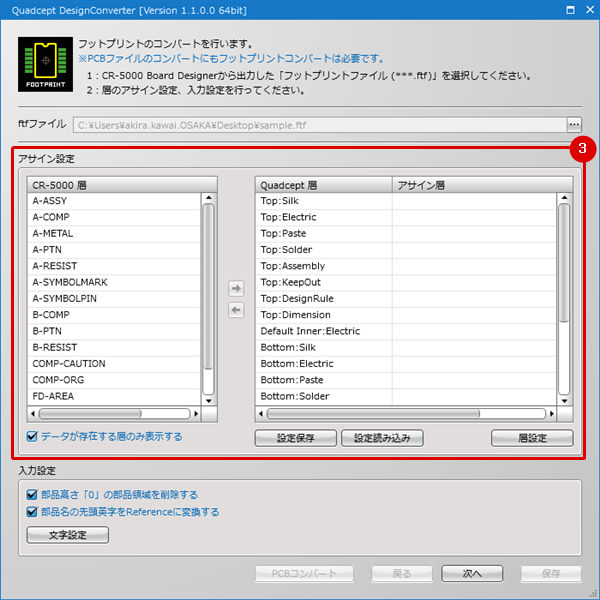Toggle 部品名の先頭英字をReferenceに変換する checkbox

pos(32,512)
